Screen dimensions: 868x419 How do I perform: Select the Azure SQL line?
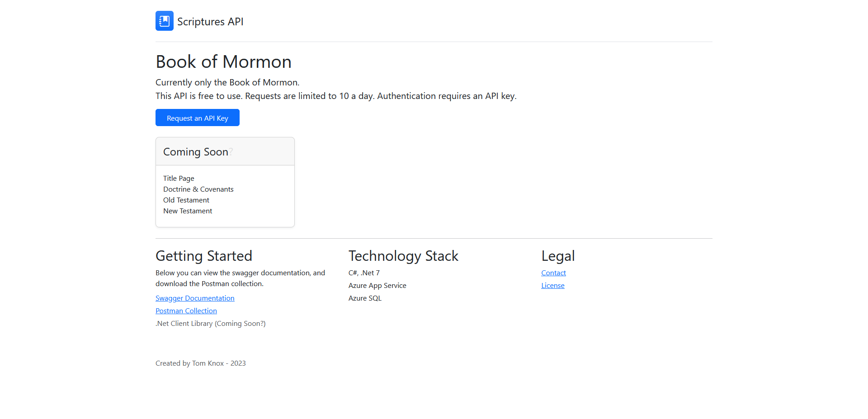point(365,298)
